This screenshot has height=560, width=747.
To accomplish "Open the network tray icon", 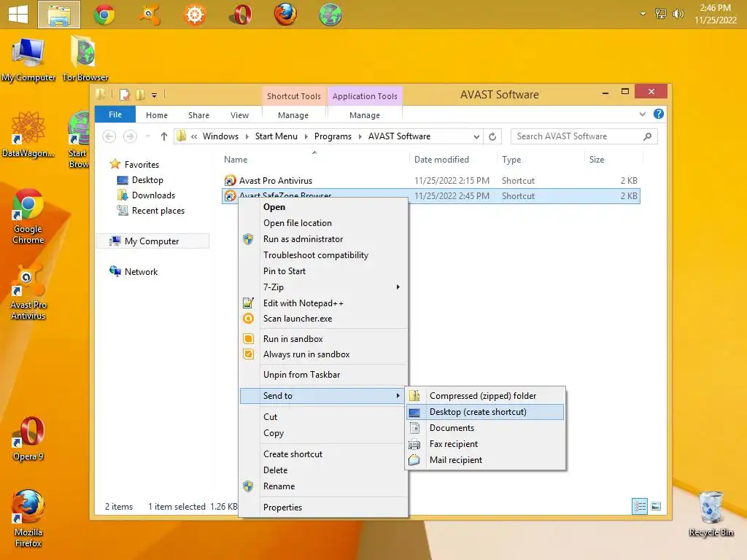I will [x=661, y=14].
